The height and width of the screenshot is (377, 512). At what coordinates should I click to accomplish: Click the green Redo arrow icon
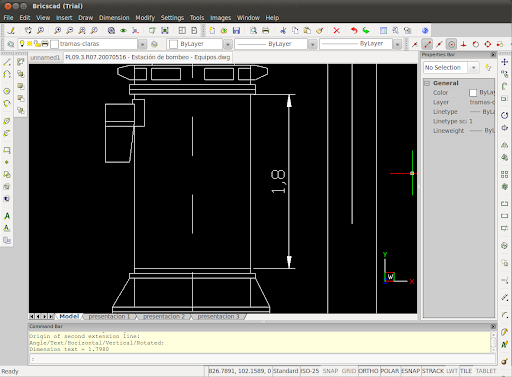tap(366, 31)
